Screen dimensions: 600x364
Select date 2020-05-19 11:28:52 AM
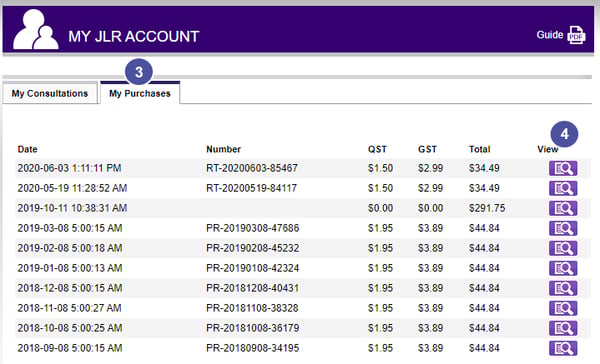point(72,188)
